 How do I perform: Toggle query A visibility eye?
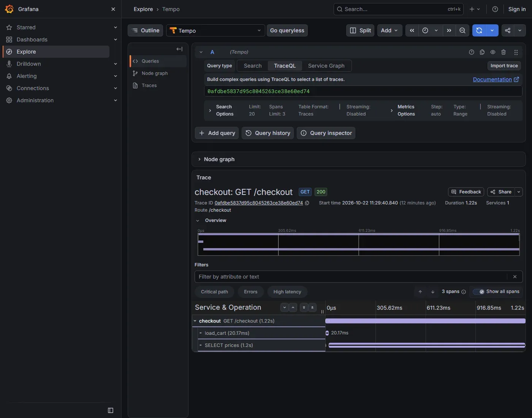tap(493, 52)
